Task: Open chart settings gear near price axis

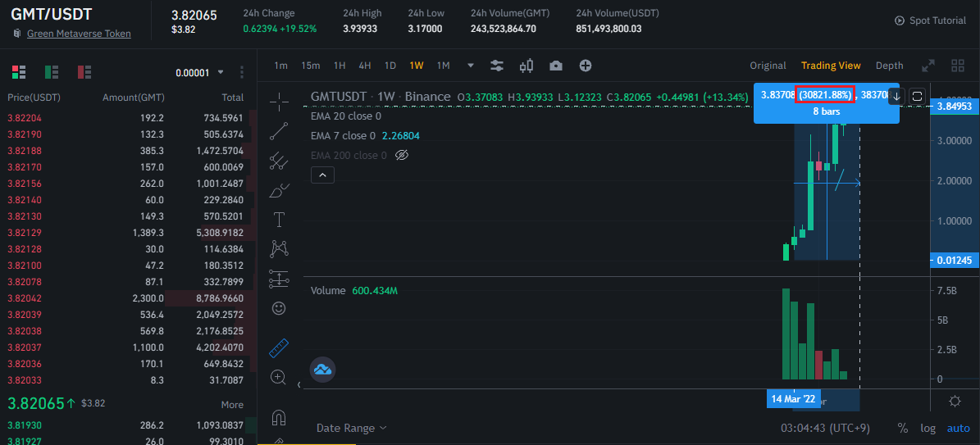Action: 955,401
